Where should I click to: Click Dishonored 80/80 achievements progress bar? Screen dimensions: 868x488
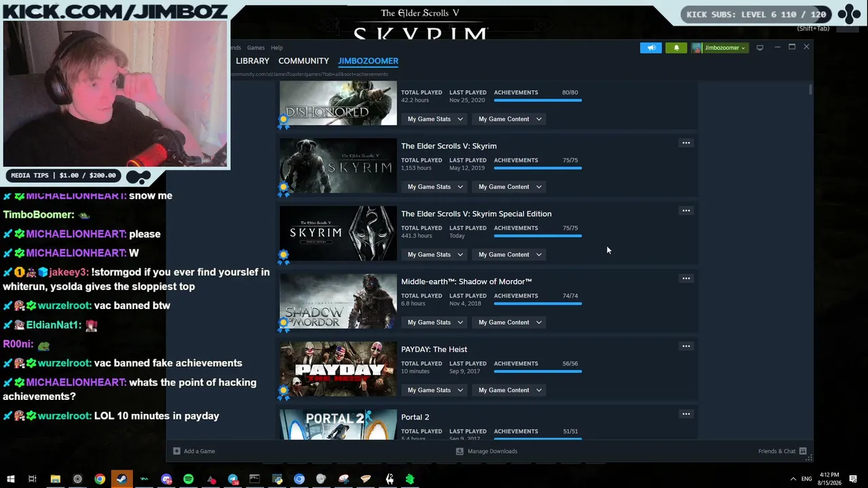point(538,100)
